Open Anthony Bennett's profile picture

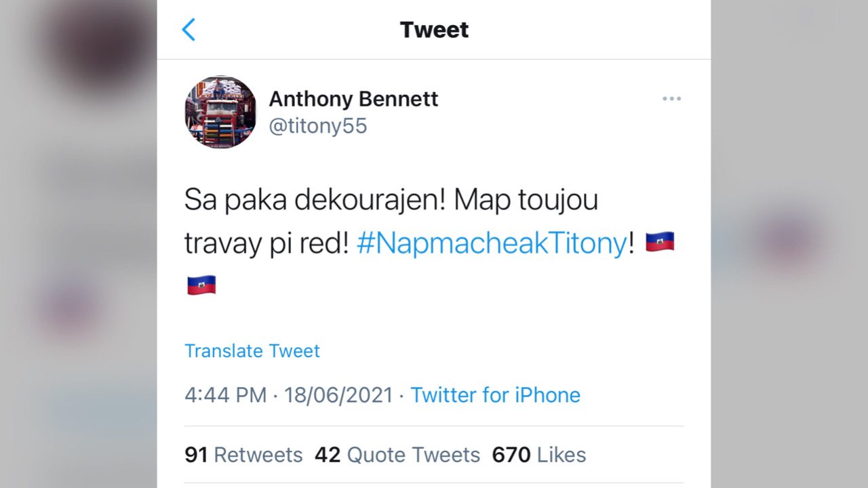220,112
